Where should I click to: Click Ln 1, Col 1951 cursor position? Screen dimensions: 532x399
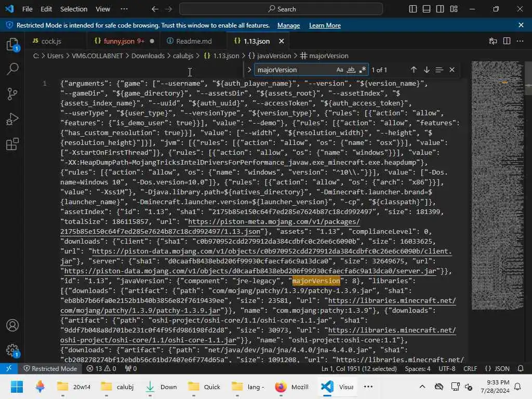pos(359,368)
